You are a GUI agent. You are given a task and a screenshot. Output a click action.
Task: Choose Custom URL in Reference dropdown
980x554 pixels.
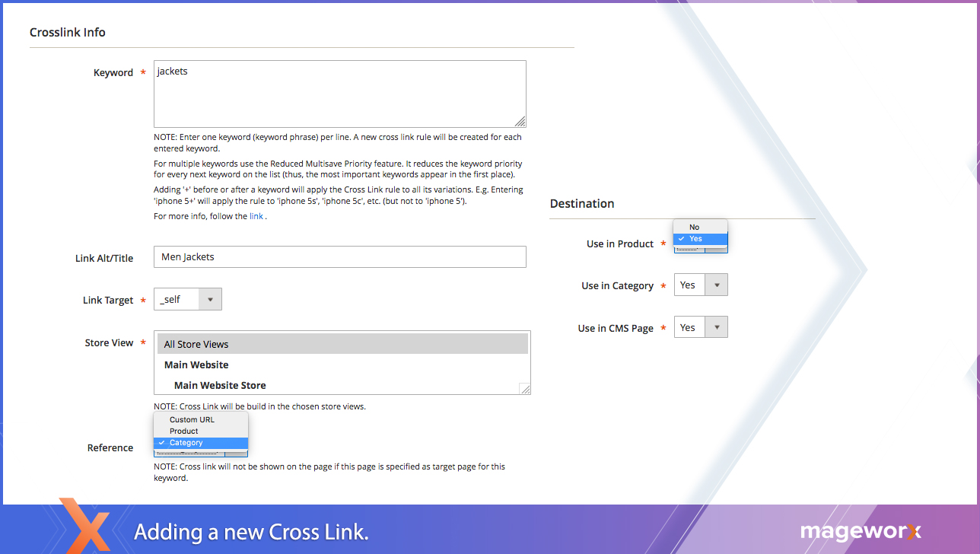point(192,419)
